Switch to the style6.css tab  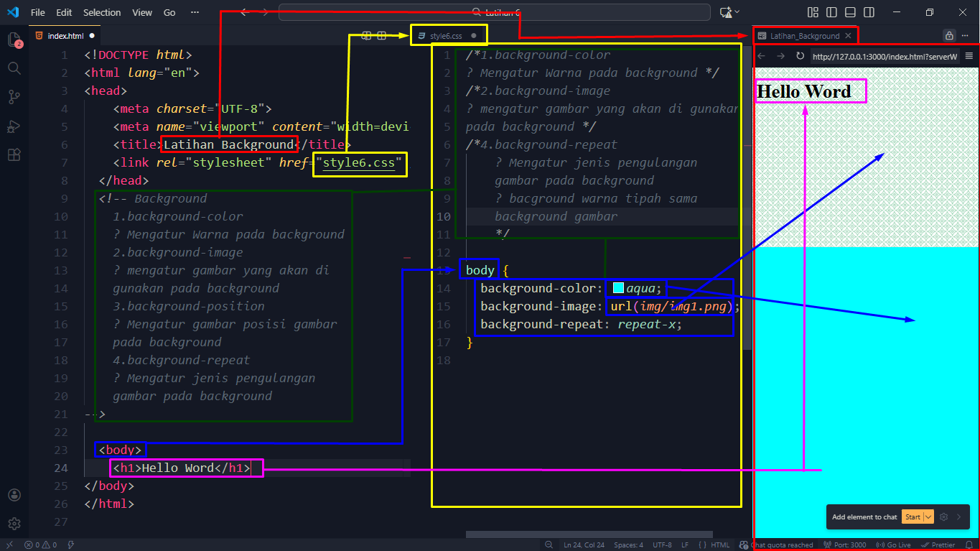point(446,35)
